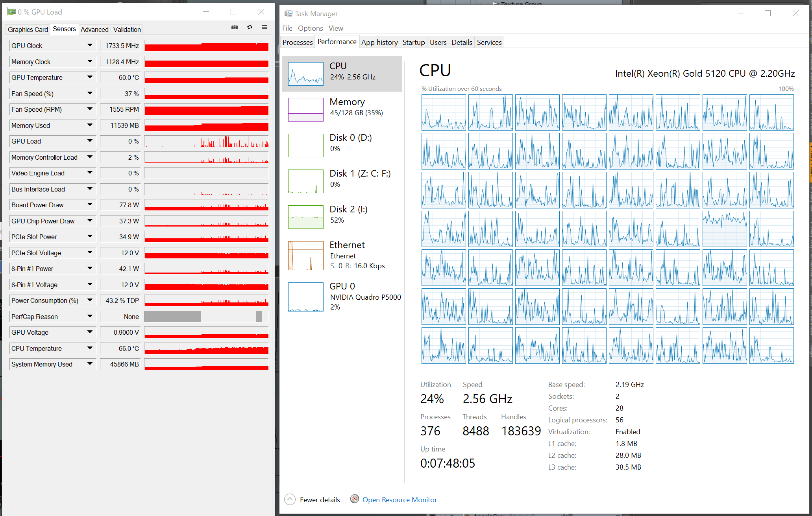The width and height of the screenshot is (812, 516).
Task: Open the Video Engine Load dropdown
Action: 90,173
